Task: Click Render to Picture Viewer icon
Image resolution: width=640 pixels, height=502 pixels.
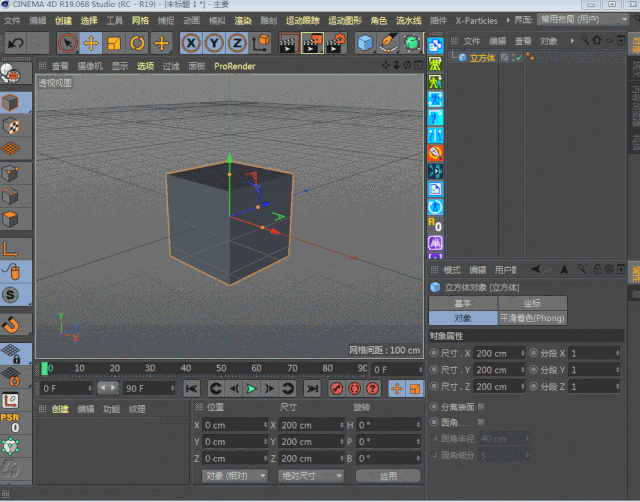Action: [312, 43]
